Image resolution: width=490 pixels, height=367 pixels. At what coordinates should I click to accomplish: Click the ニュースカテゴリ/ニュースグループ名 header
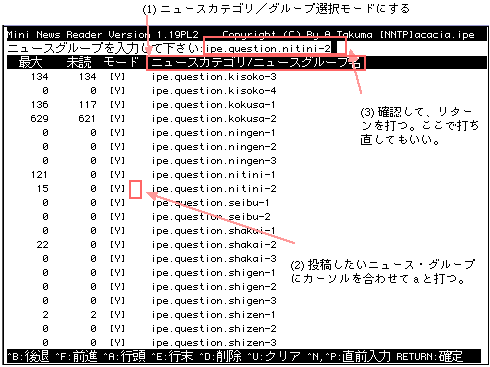[x=256, y=63]
